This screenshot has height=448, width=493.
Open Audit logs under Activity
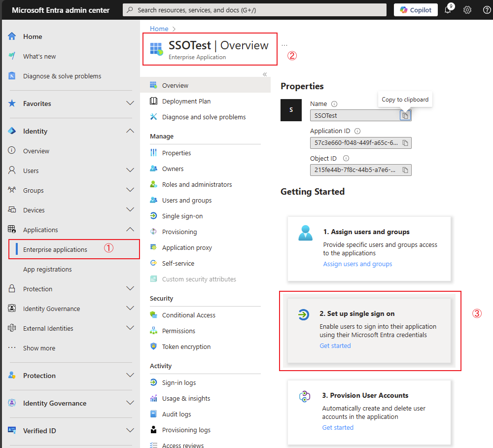(176, 414)
